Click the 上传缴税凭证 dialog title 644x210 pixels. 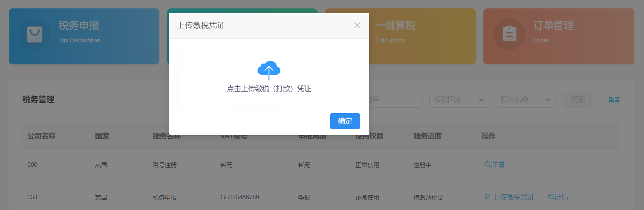pos(201,25)
